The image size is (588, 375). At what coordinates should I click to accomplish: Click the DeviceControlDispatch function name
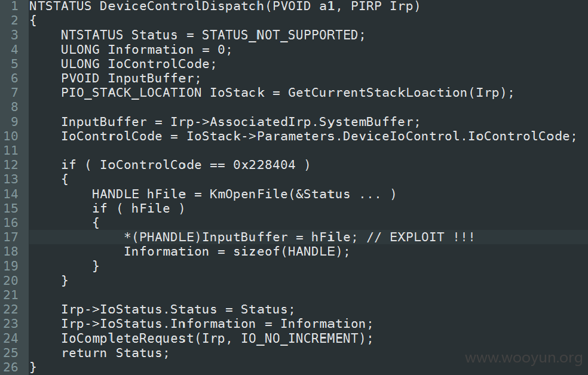click(182, 6)
